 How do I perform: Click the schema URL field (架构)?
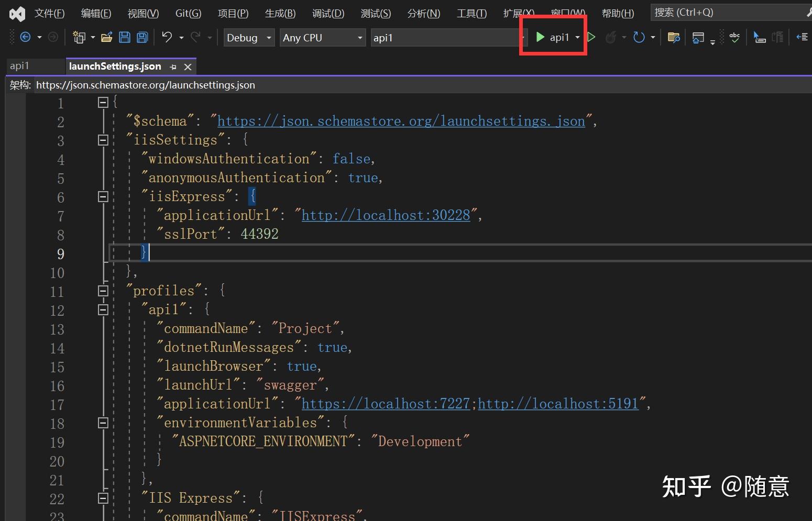pyautogui.click(x=422, y=85)
